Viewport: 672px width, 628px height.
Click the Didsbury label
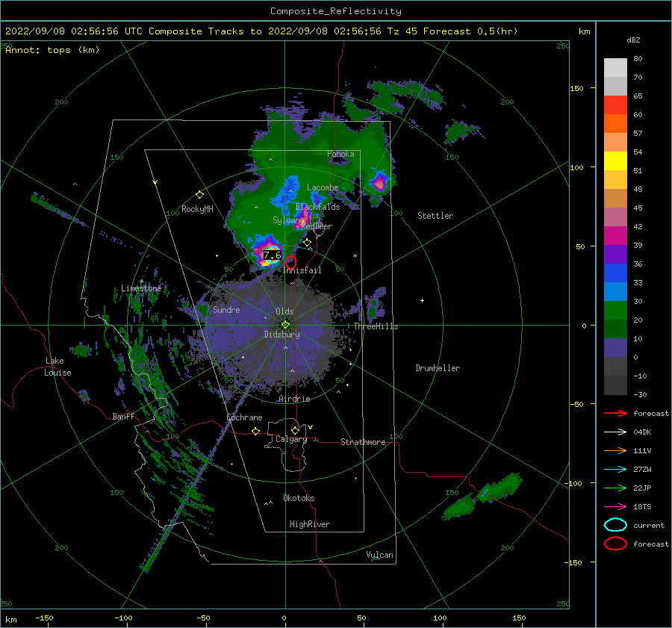[281, 335]
